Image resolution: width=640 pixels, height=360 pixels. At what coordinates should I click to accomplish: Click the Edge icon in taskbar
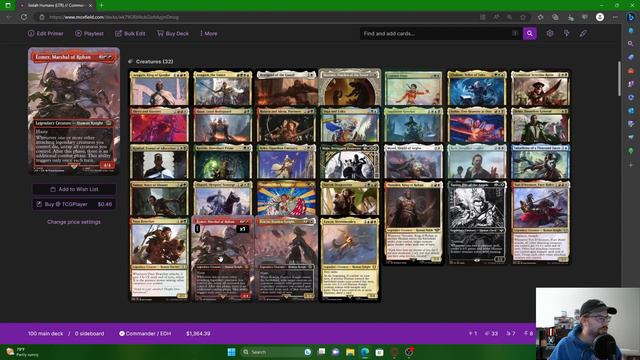[365, 352]
